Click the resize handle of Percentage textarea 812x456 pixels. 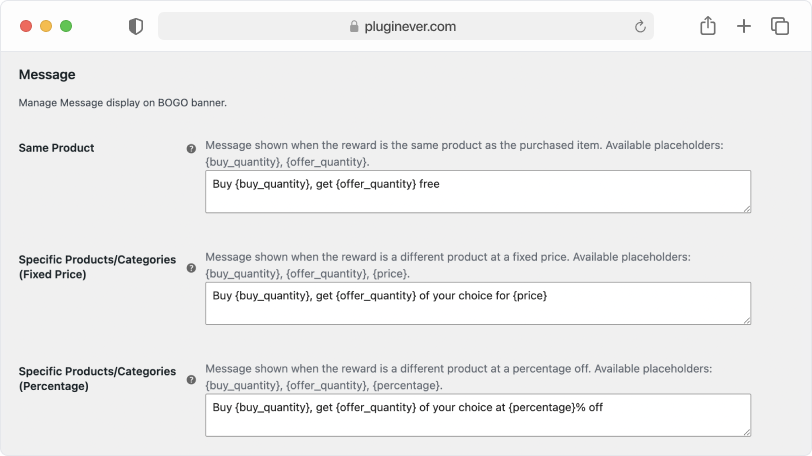pos(747,432)
